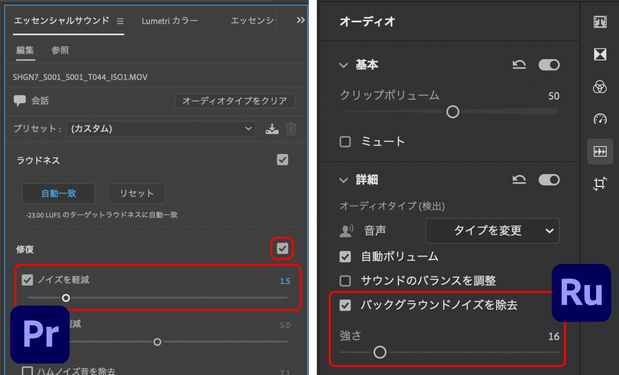
Task: Click the 自動一致 button
Action: tap(58, 193)
